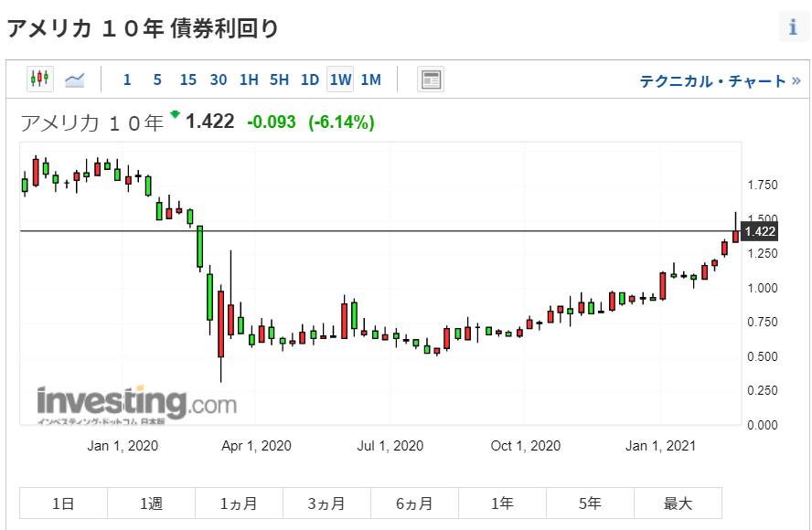Open the テクニカル・チャート link
Screen dimensions: 812x530
(721, 81)
